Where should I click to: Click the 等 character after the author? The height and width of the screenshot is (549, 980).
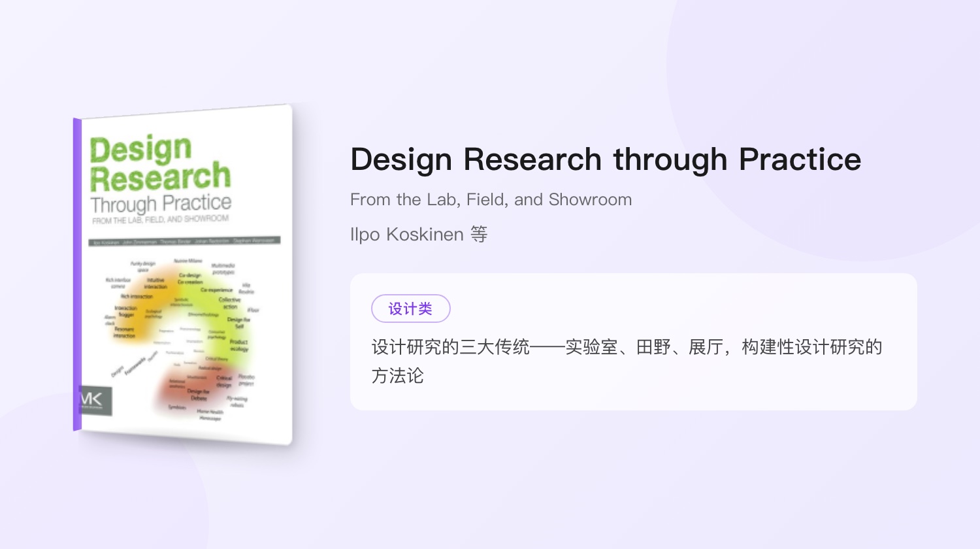pyautogui.click(x=479, y=234)
